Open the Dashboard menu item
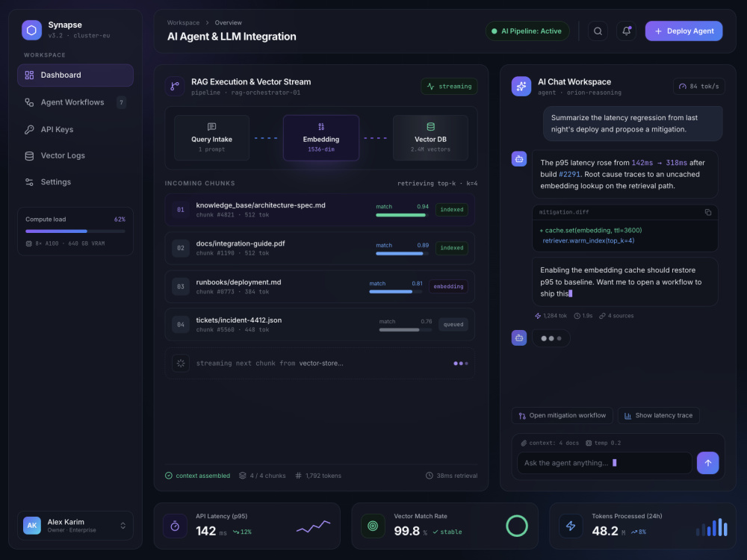 [75, 75]
